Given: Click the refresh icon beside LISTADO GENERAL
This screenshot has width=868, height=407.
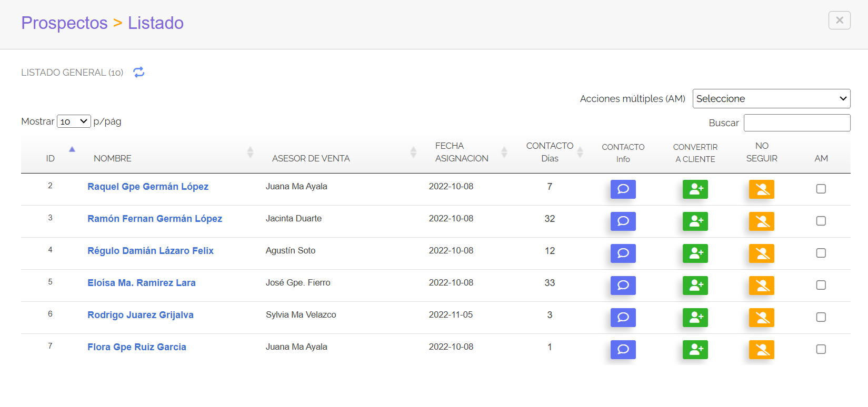Looking at the screenshot, I should point(139,72).
